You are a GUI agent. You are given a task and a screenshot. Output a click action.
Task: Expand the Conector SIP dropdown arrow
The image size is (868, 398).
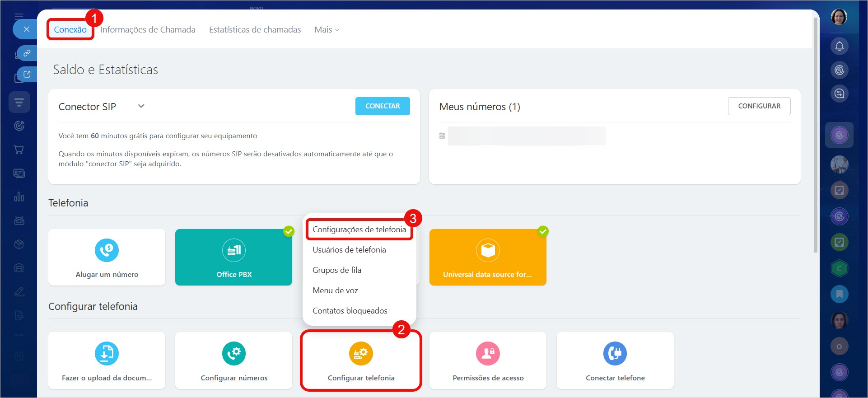141,106
